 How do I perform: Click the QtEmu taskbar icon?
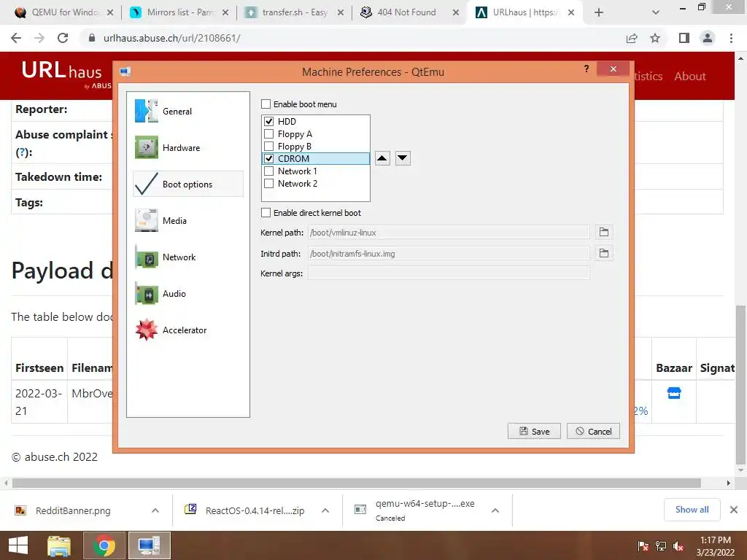pyautogui.click(x=149, y=545)
